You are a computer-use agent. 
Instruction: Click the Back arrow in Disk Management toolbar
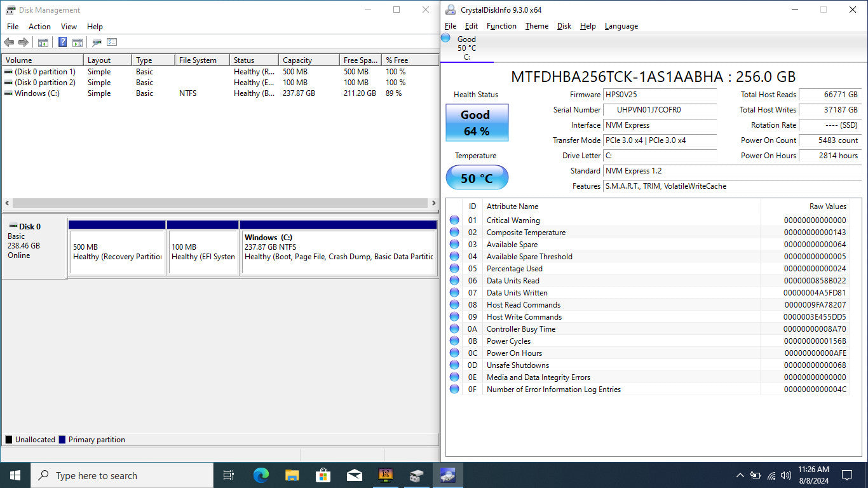[x=9, y=43]
